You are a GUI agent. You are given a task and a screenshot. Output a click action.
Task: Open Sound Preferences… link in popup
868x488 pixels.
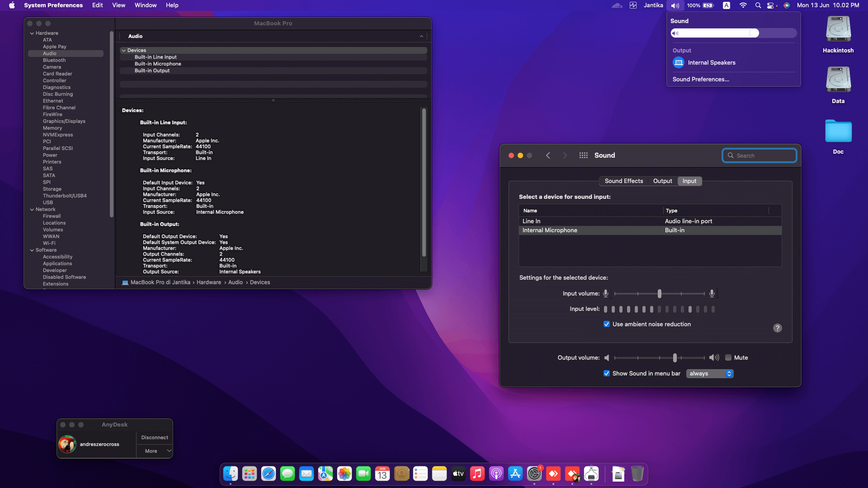(x=700, y=80)
